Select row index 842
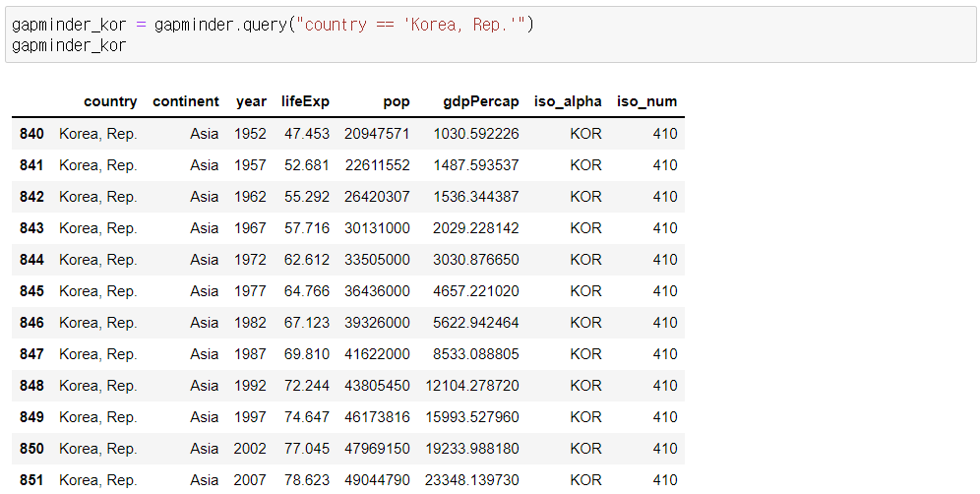980x494 pixels. (31, 197)
